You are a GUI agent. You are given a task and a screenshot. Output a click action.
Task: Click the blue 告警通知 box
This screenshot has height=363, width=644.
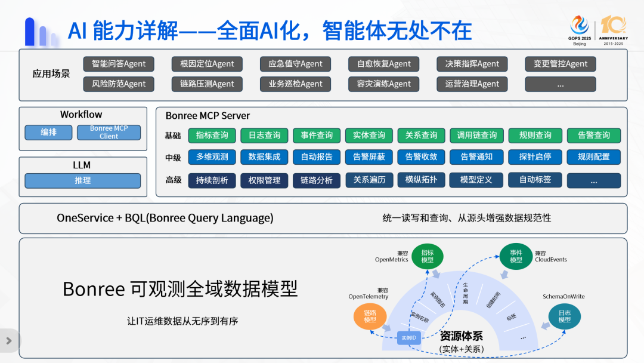(476, 156)
